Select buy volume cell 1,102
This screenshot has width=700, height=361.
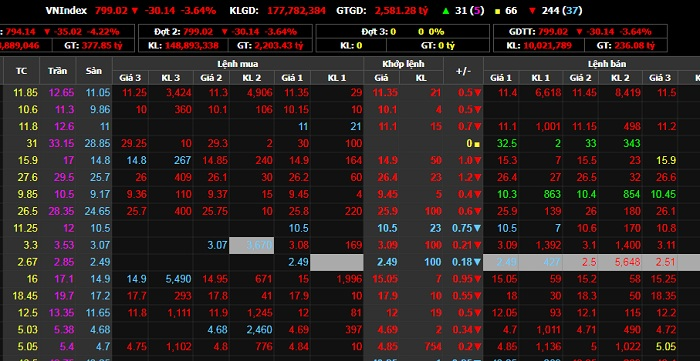point(179,346)
